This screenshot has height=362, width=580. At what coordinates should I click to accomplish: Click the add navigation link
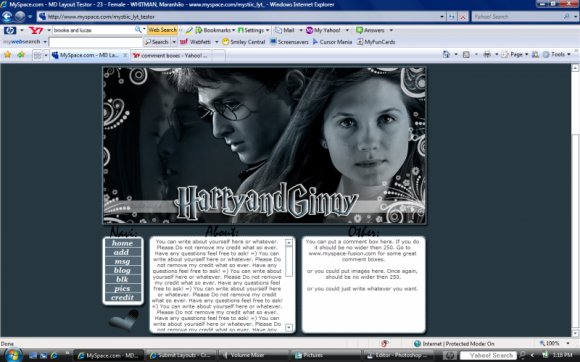(122, 252)
